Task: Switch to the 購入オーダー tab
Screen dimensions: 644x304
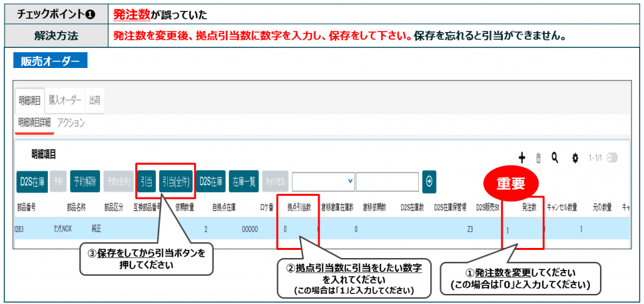Action: [65, 100]
